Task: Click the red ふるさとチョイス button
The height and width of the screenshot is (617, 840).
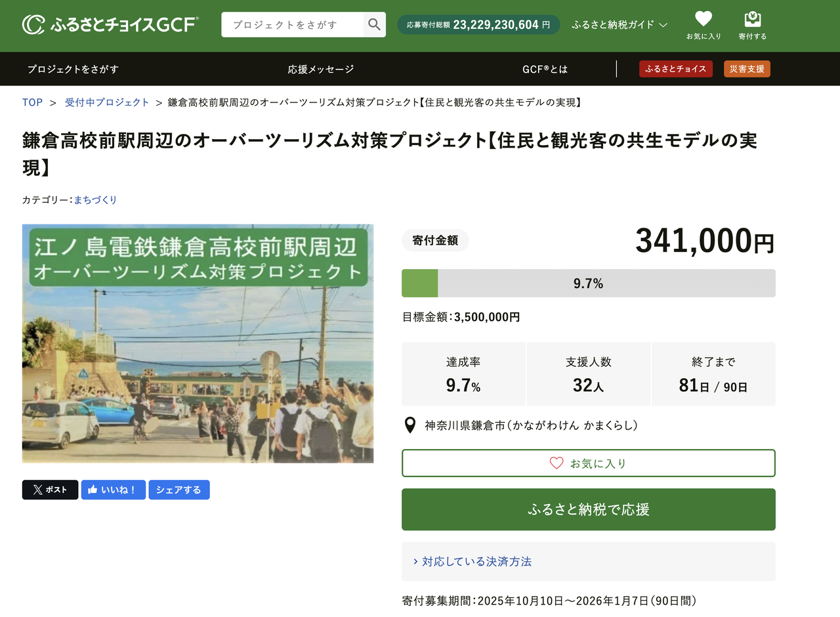Action: point(675,69)
